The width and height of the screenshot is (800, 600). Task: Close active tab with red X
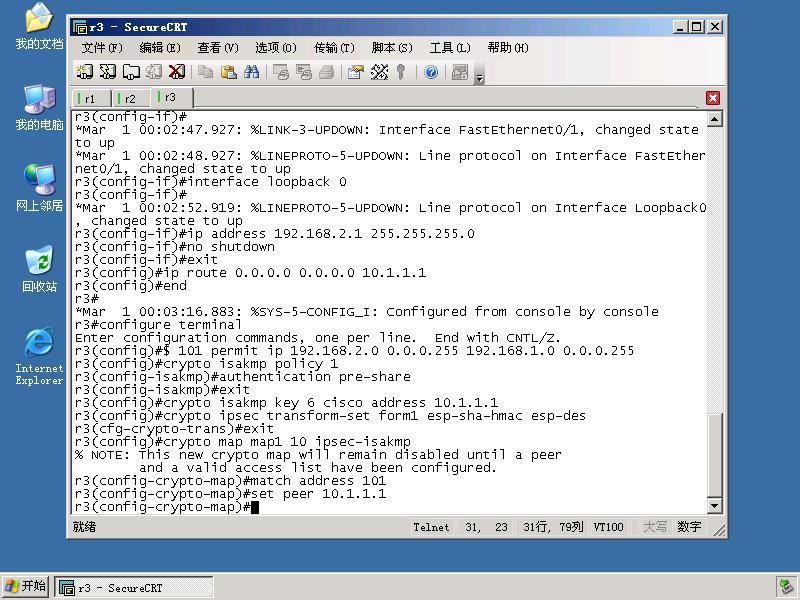[x=713, y=98]
